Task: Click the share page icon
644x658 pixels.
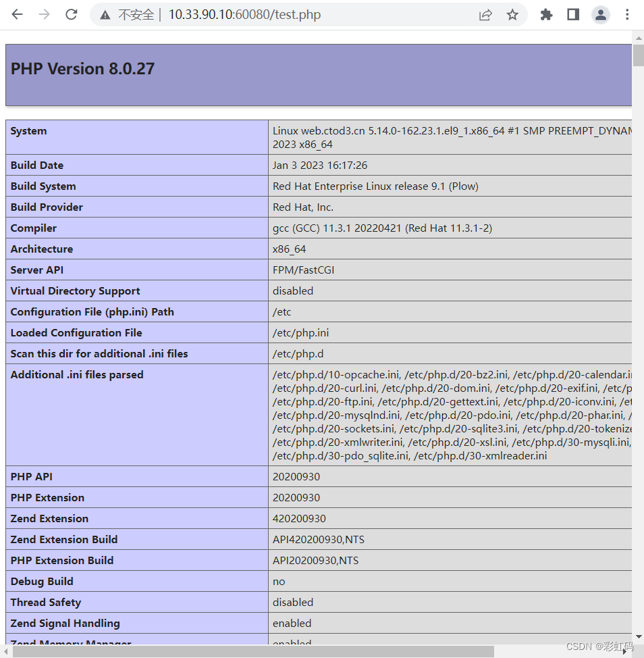Action: click(485, 15)
